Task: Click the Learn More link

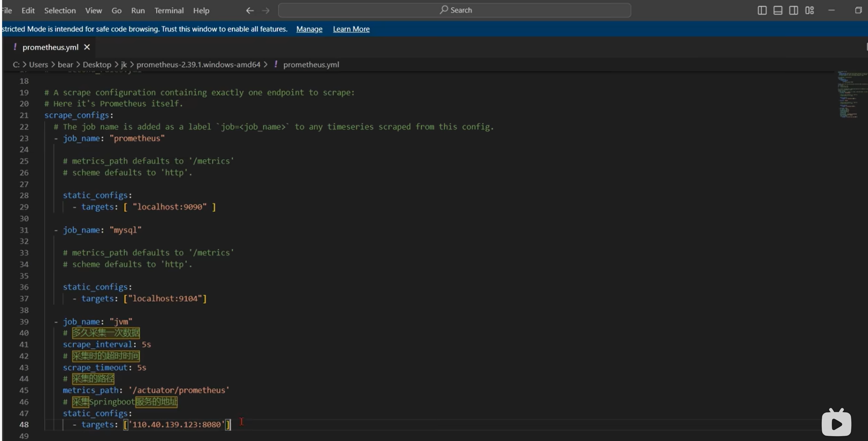Action: pyautogui.click(x=351, y=29)
